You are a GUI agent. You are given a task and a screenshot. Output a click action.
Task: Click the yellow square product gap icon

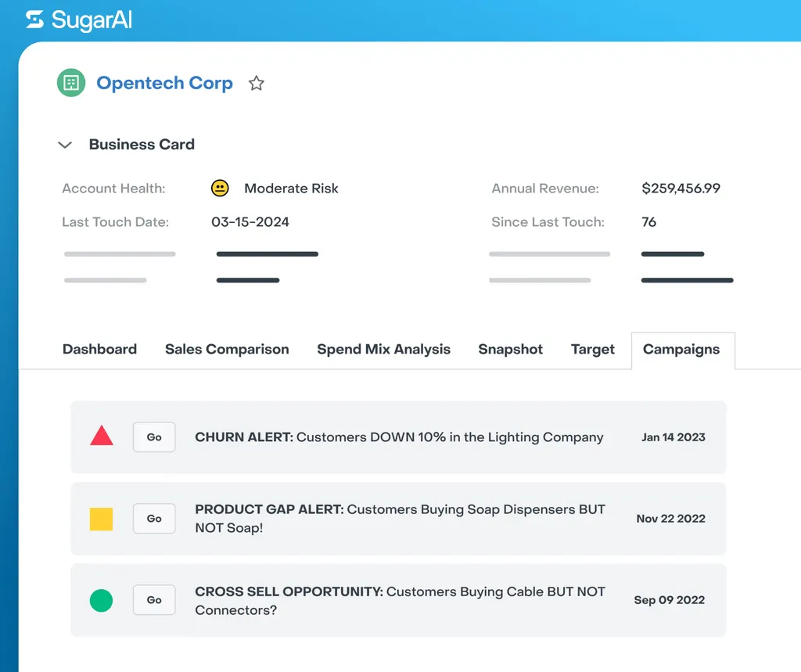pos(102,519)
